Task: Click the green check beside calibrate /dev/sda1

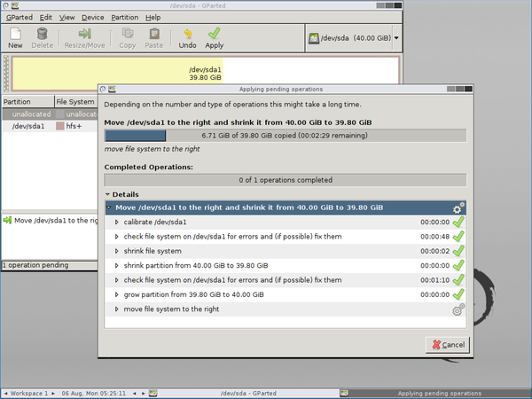Action: (x=458, y=223)
